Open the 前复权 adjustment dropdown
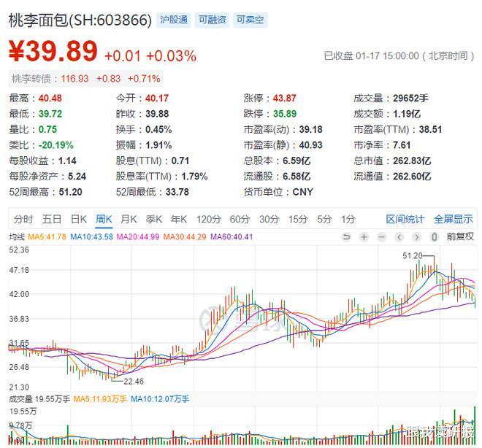482x448 pixels. (x=460, y=236)
